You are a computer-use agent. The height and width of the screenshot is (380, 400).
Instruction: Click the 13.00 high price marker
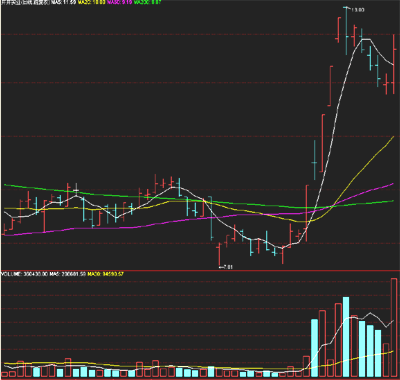(358, 10)
